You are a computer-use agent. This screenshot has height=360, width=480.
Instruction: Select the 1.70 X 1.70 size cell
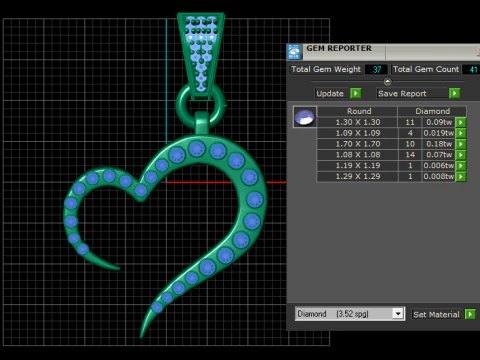click(x=357, y=144)
